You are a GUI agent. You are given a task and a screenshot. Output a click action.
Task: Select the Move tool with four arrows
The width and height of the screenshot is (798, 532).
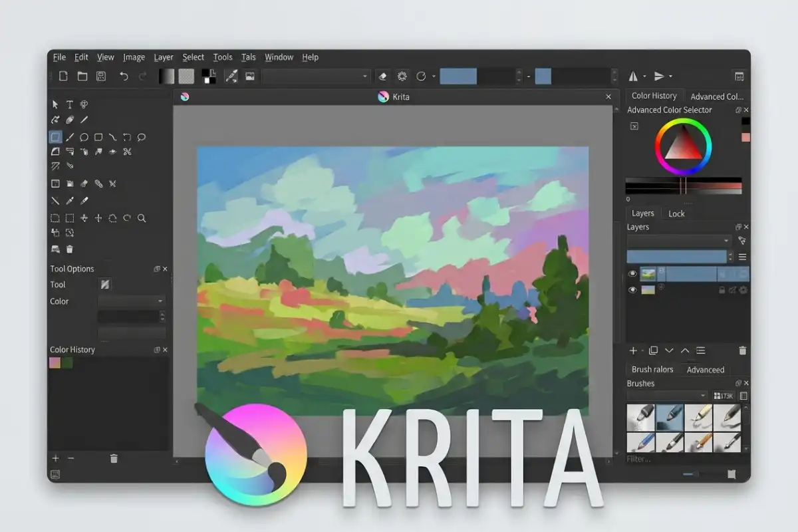coord(98,217)
